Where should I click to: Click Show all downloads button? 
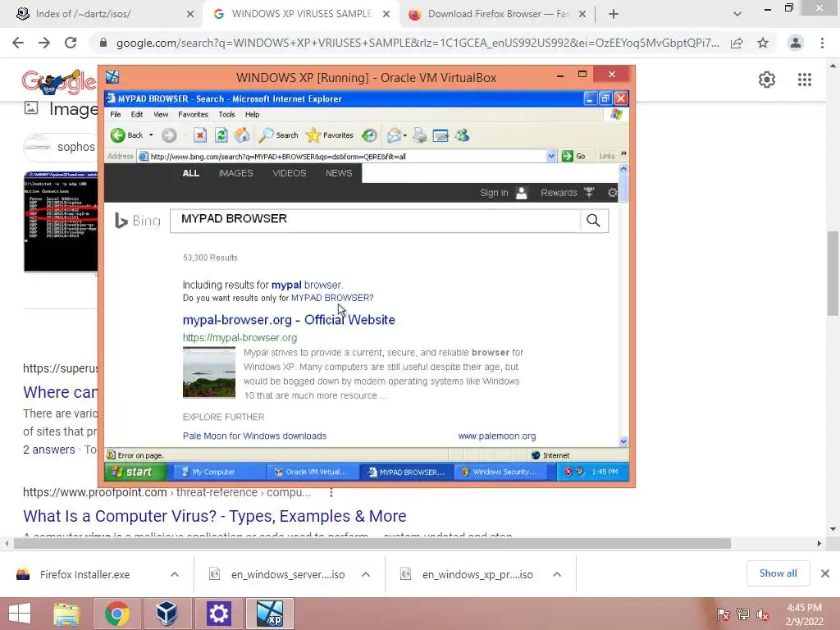(x=778, y=573)
